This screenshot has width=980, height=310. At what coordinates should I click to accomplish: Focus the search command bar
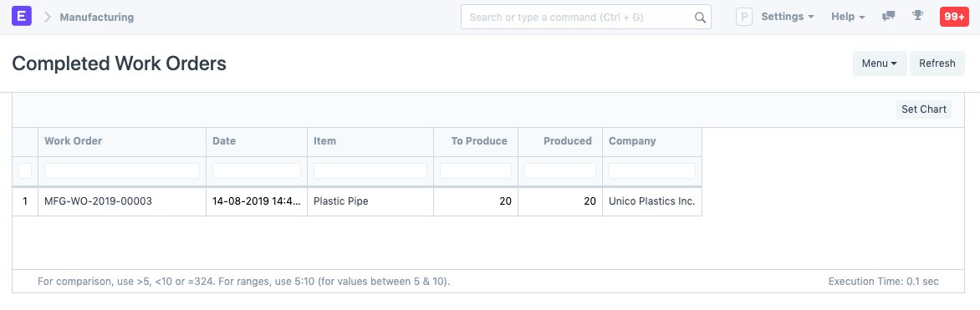(x=585, y=18)
